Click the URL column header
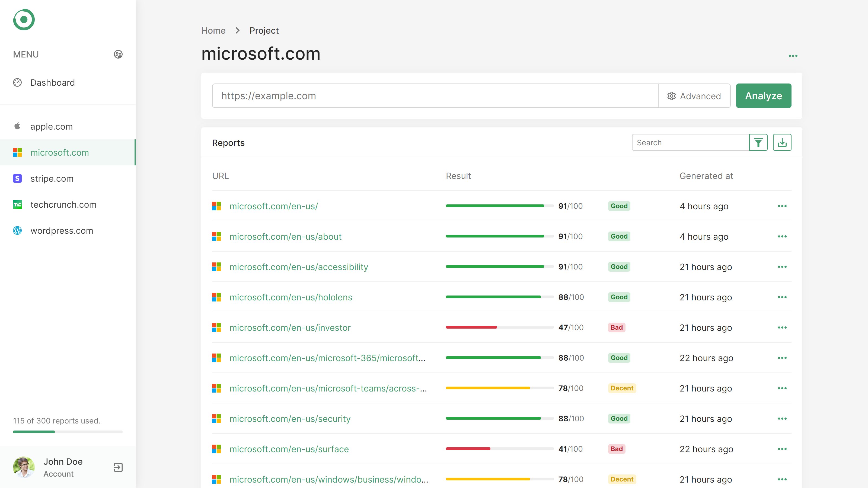The image size is (868, 488). click(220, 176)
